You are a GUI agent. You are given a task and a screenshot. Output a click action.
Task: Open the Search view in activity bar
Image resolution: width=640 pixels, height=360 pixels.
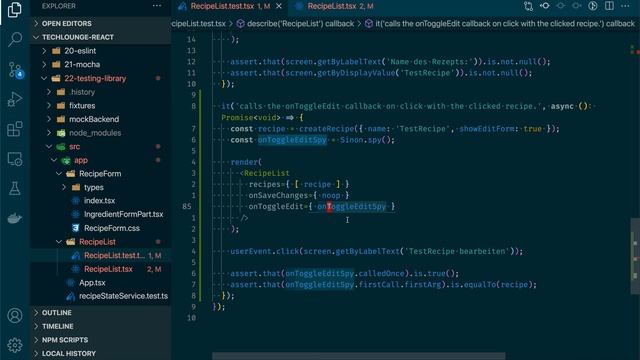pyautogui.click(x=15, y=39)
